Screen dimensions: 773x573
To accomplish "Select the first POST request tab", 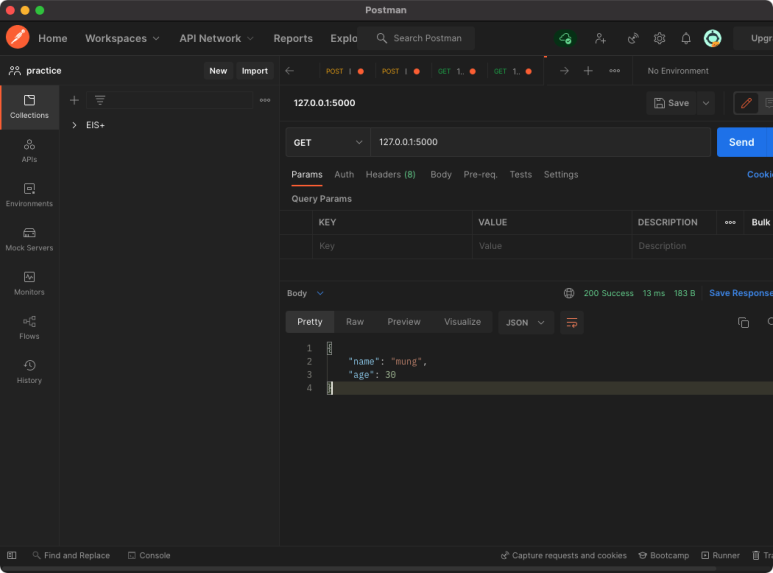I will tap(344, 71).
